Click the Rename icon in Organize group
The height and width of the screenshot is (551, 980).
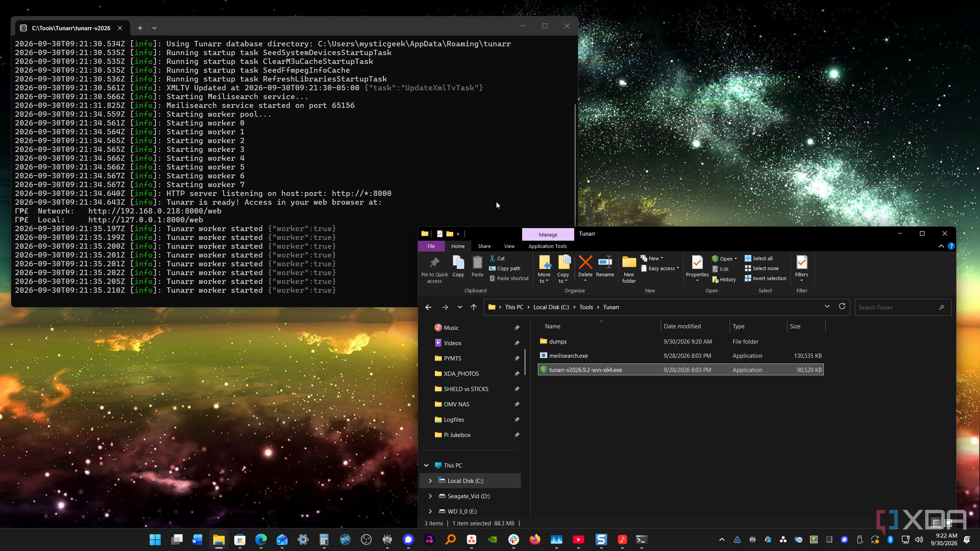point(605,262)
